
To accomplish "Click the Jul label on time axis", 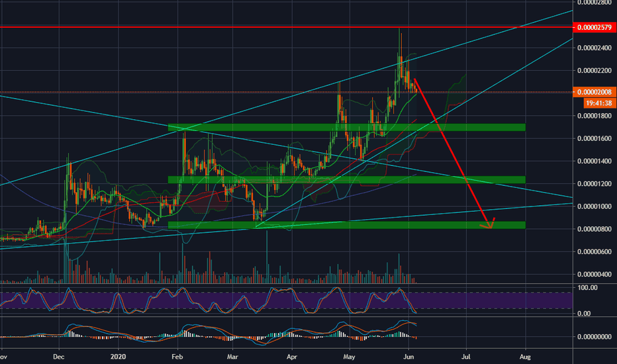I will [x=466, y=357].
